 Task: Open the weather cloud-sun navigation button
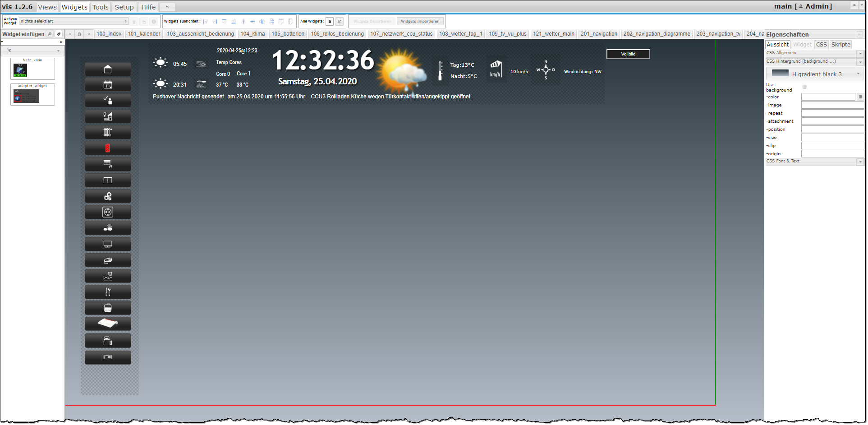click(108, 228)
